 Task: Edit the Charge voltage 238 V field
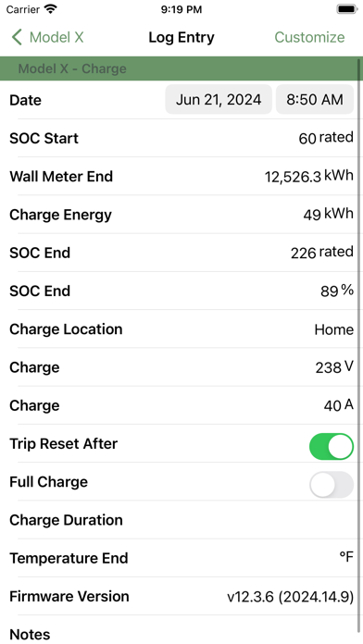coord(334,367)
